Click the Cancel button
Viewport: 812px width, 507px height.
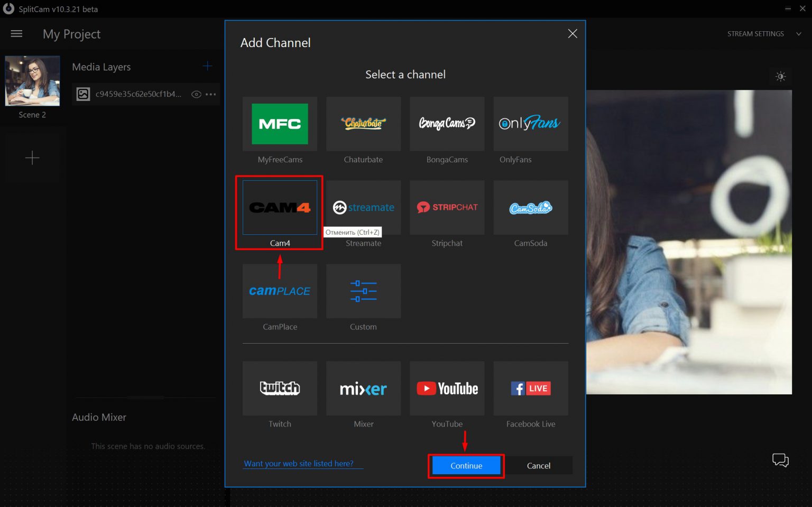click(538, 466)
